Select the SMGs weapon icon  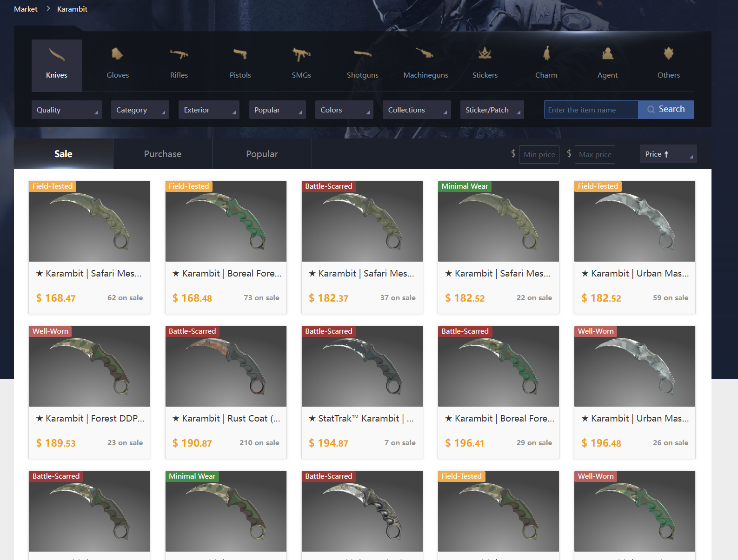pyautogui.click(x=301, y=54)
